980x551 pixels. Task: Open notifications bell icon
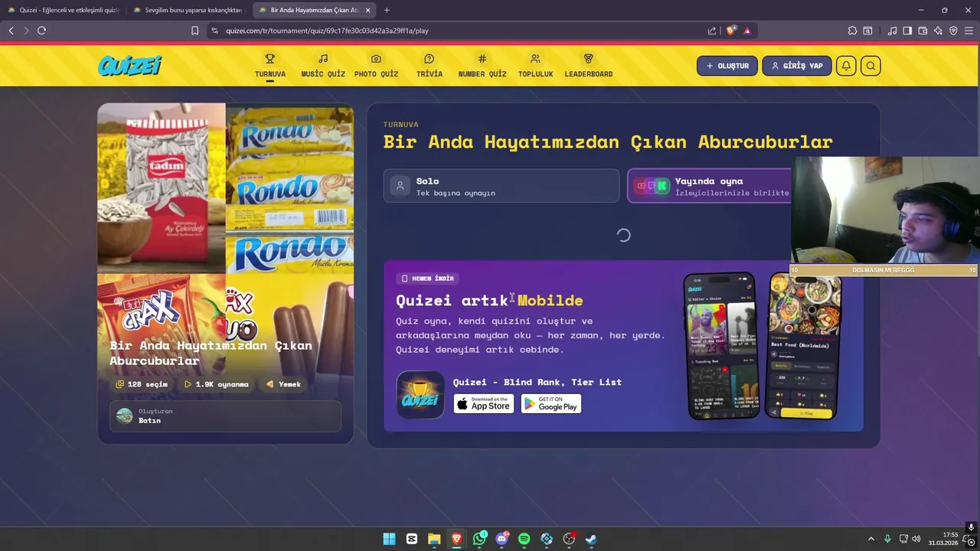[846, 66]
